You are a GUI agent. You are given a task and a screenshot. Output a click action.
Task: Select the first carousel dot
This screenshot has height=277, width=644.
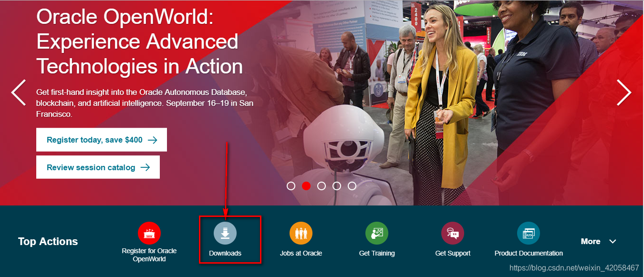pos(291,186)
